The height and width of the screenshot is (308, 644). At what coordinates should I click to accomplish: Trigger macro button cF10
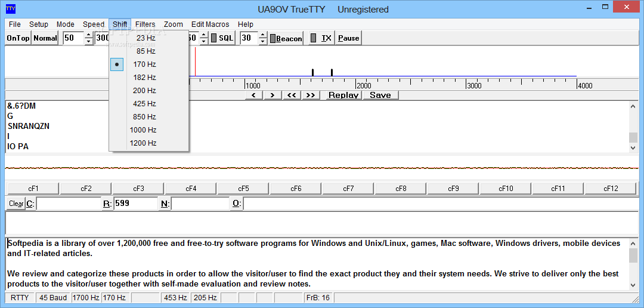tap(506, 189)
